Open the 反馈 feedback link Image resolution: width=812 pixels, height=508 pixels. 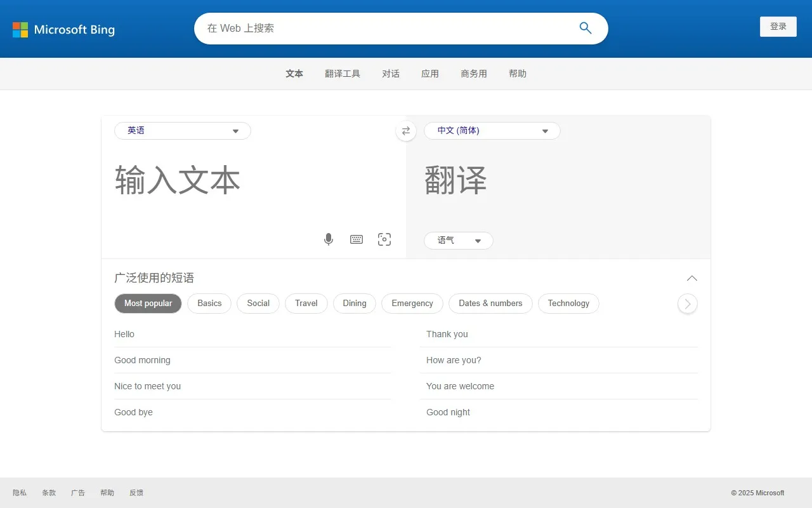tap(136, 492)
